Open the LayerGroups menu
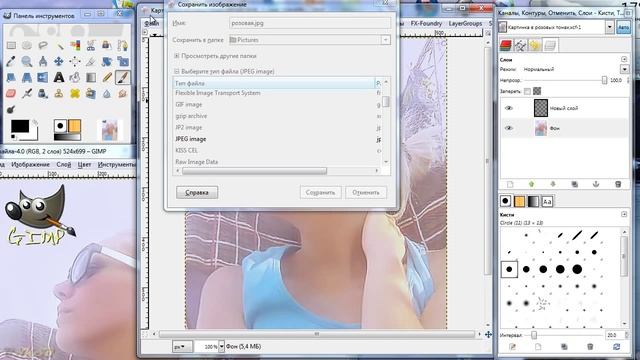The width and height of the screenshot is (640, 360). click(x=465, y=24)
